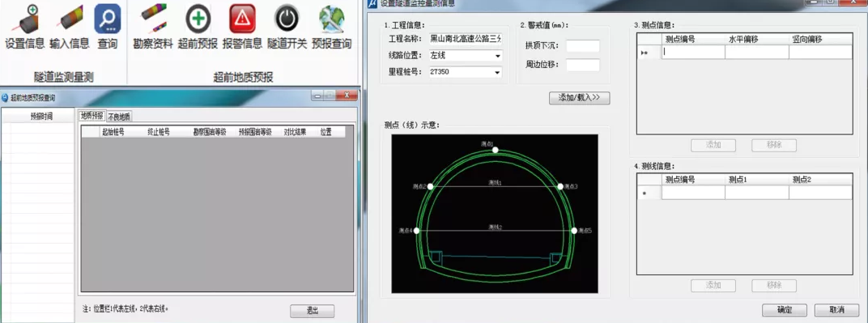Click the 添加/载入>> button
The width and height of the screenshot is (868, 323).
[x=579, y=98]
